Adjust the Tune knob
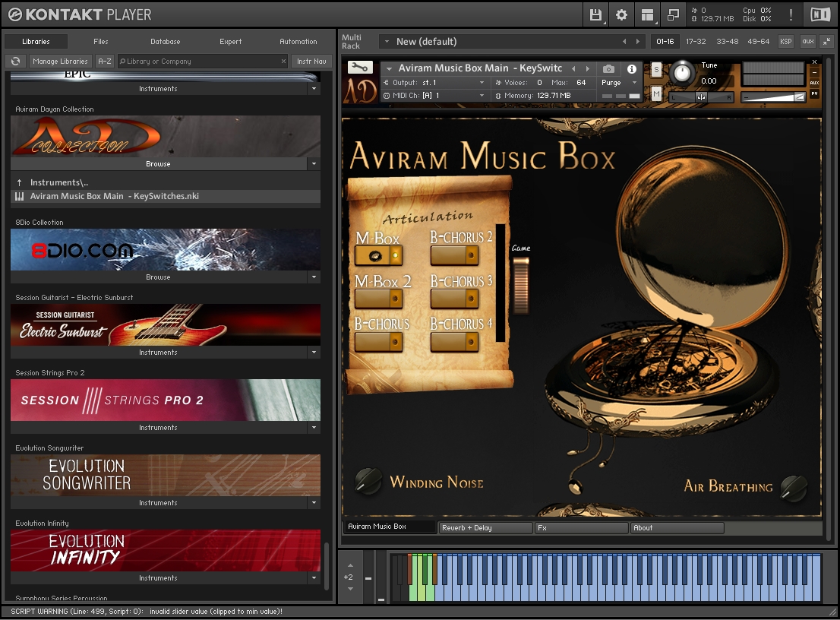Image resolution: width=840 pixels, height=620 pixels. tap(682, 72)
